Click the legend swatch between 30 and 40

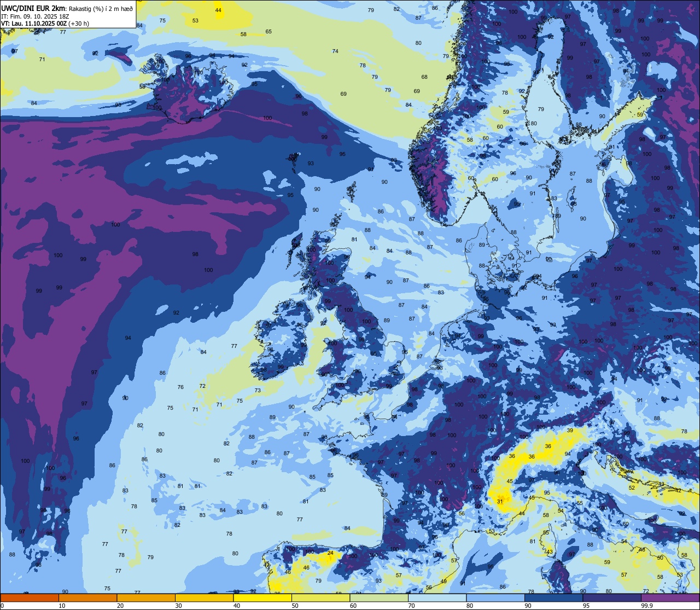tap(204, 598)
